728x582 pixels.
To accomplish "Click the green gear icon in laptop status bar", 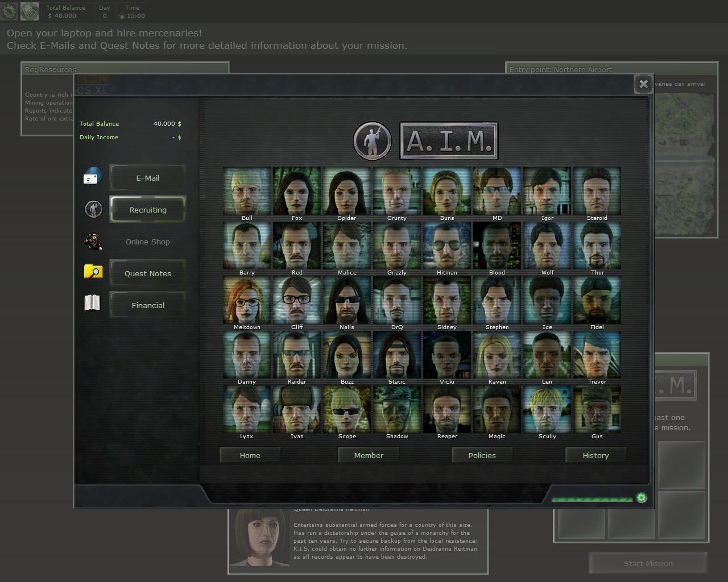I will click(x=642, y=498).
